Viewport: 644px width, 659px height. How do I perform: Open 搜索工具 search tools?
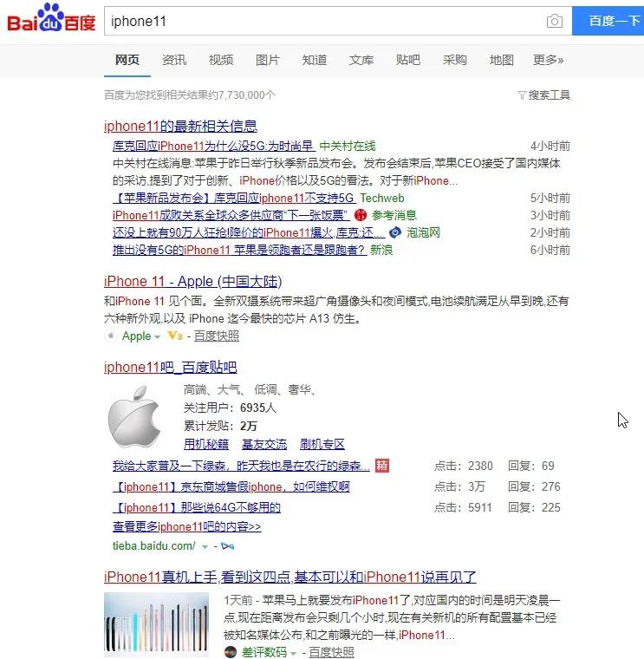[549, 95]
